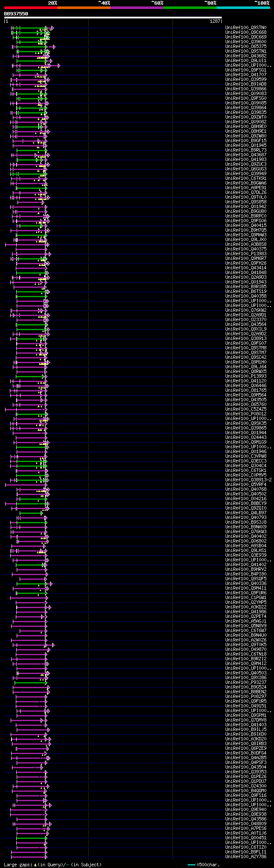This screenshot has width=274, height=868.
Task: Select the UniRef100_B8BCY9 label
Action: (x=246, y=504)
